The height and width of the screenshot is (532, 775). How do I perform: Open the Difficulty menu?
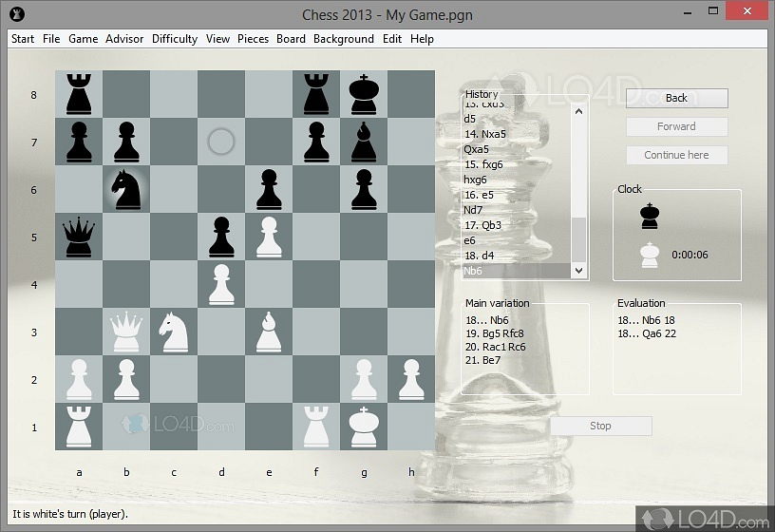pyautogui.click(x=175, y=39)
